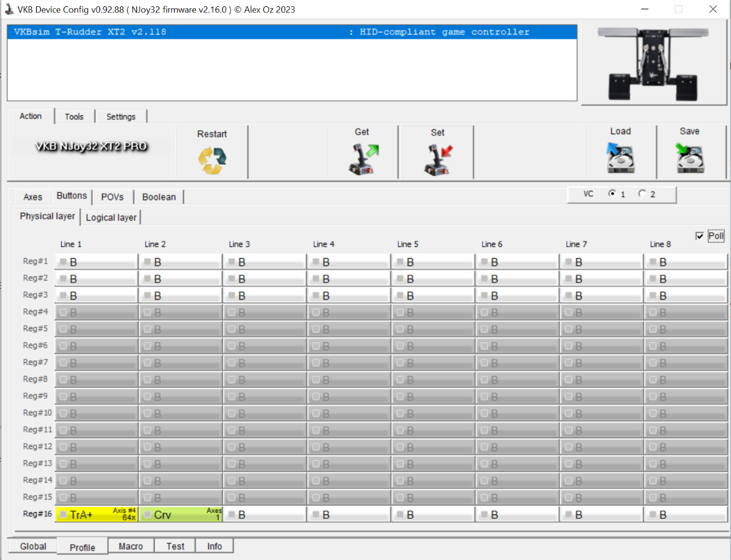Select VC radio option 2
Image resolution: width=731 pixels, height=560 pixels.
tap(642, 194)
